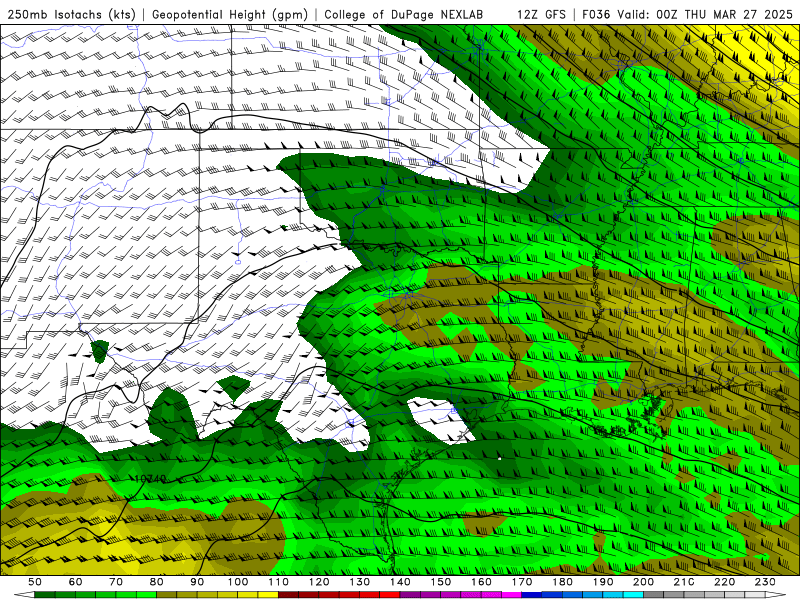Click the '12Z GFS' model run text

point(541,15)
